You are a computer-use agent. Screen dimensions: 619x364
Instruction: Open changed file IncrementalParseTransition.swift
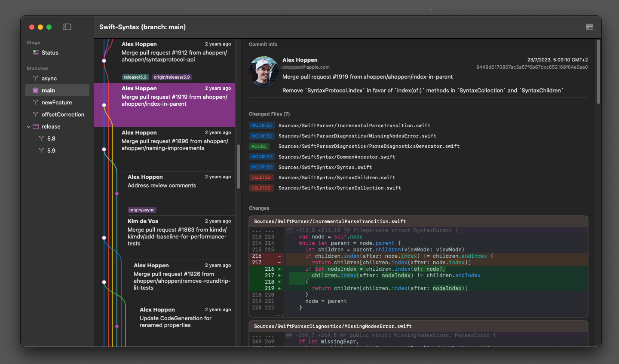point(354,125)
